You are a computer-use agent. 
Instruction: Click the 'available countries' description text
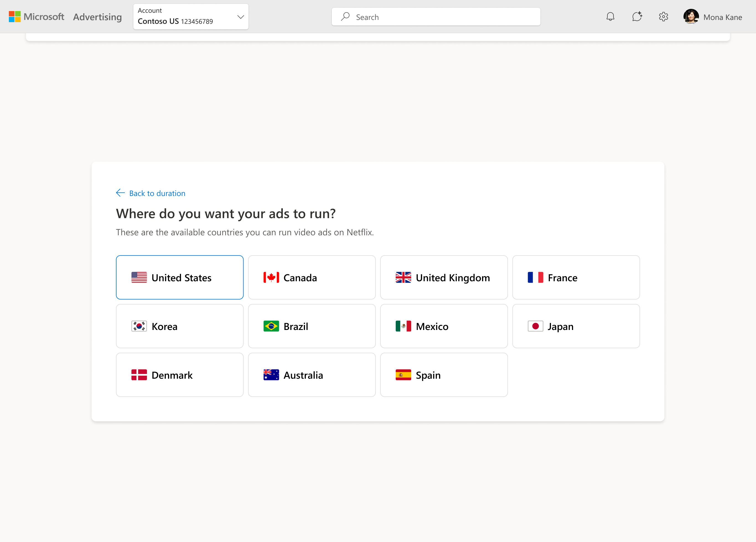[245, 233]
